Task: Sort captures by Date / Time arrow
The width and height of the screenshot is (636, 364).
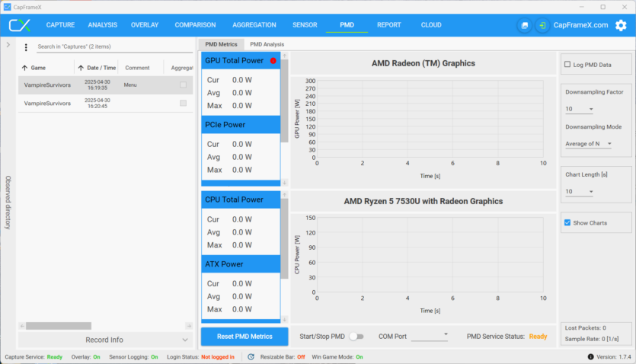Action: point(81,68)
